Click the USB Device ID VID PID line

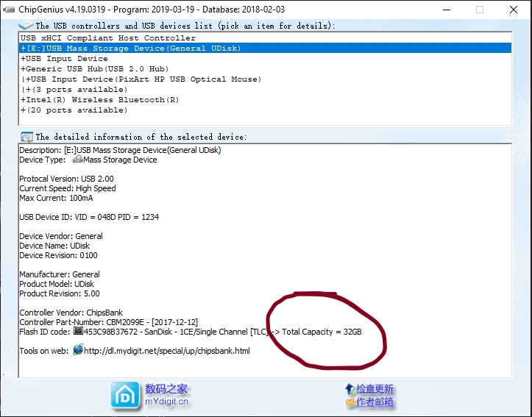pyautogui.click(x=89, y=217)
